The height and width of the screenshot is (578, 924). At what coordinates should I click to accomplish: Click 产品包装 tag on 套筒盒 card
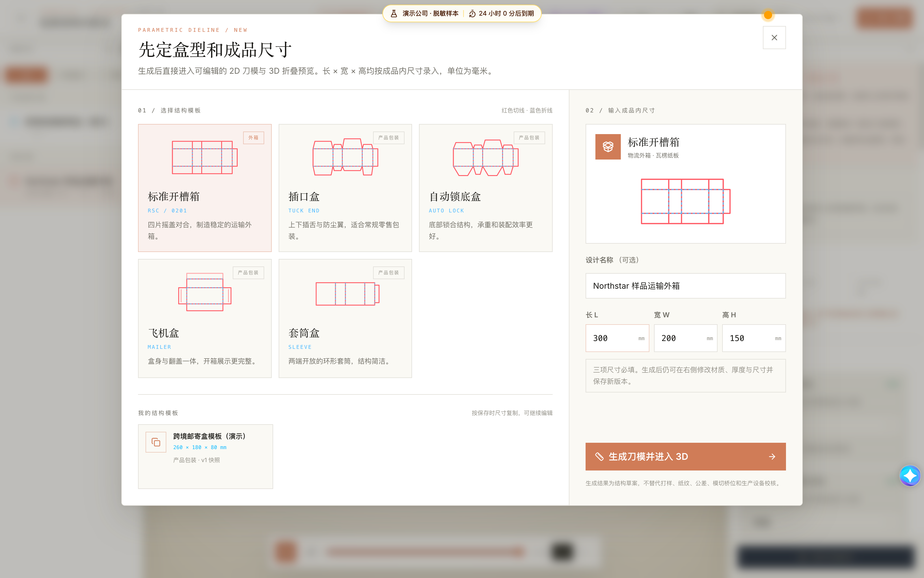click(389, 273)
